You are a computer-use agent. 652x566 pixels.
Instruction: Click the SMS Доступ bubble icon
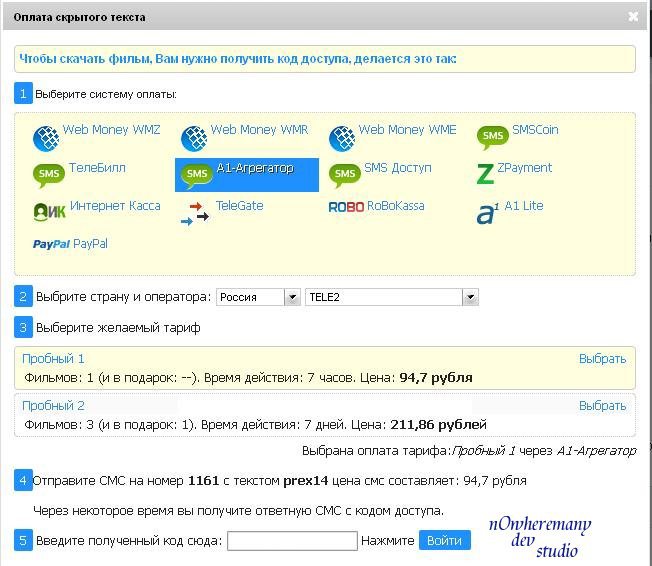click(345, 175)
